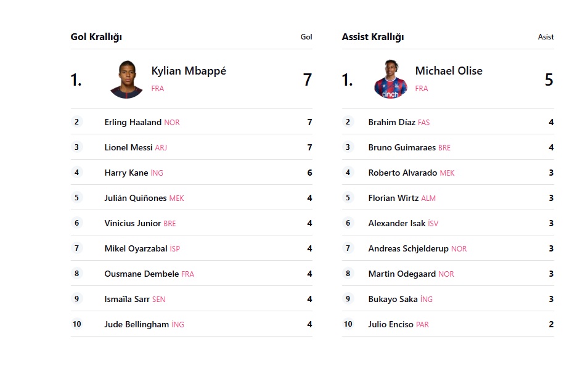This screenshot has width=580, height=392.
Task: Click Ousmane Dembele's name
Action: tap(142, 274)
